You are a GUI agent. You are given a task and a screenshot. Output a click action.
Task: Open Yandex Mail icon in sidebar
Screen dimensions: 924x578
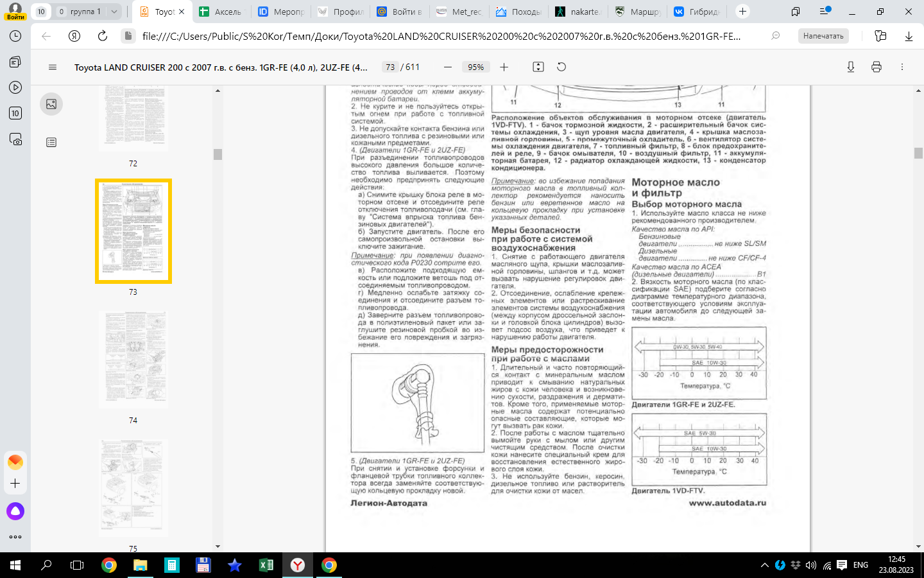coord(15,462)
